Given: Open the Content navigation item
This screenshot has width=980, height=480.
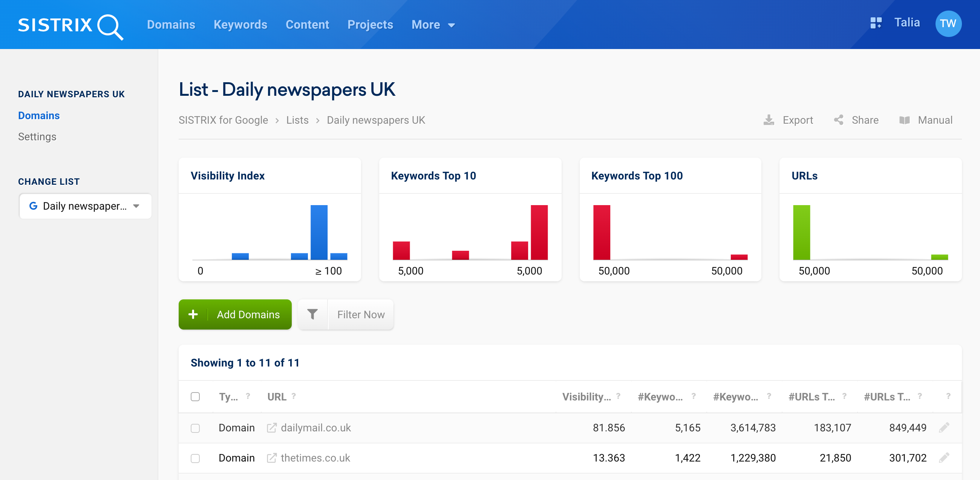Looking at the screenshot, I should [x=308, y=25].
